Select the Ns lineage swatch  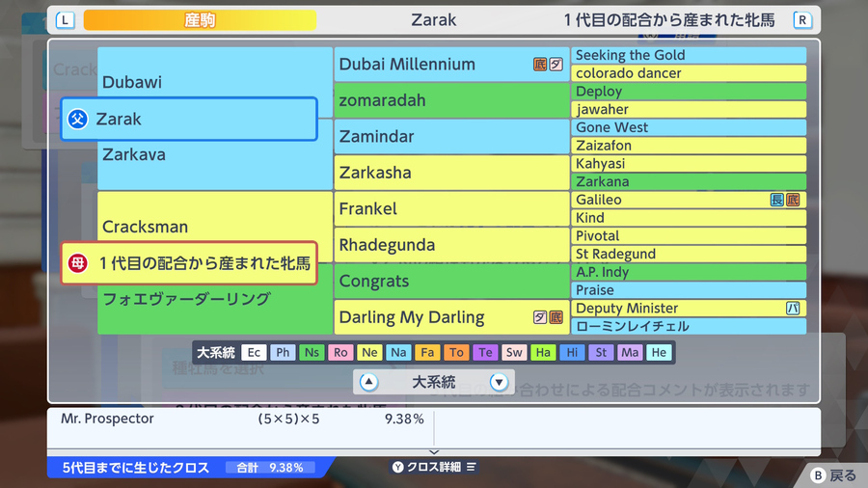pyautogui.click(x=312, y=352)
